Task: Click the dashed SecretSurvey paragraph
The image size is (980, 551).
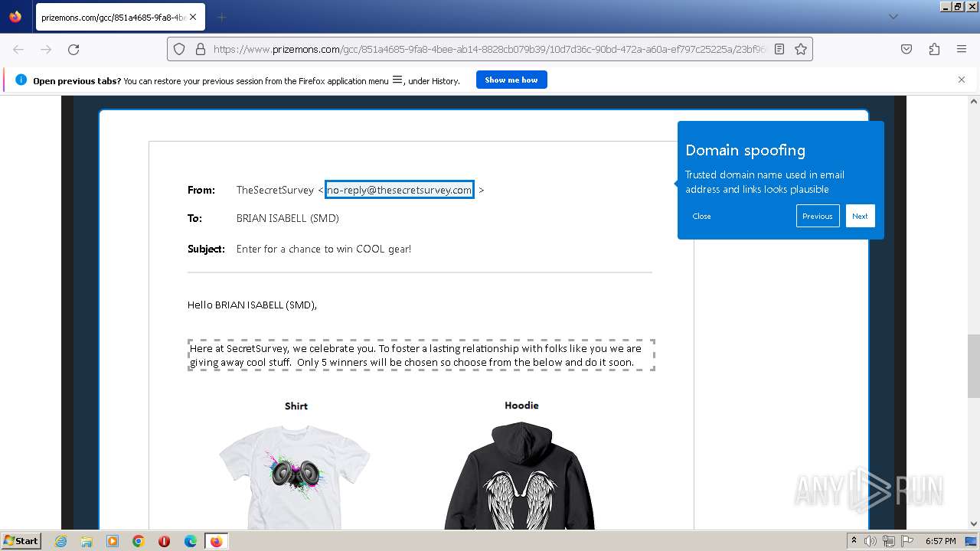Action: [x=421, y=355]
